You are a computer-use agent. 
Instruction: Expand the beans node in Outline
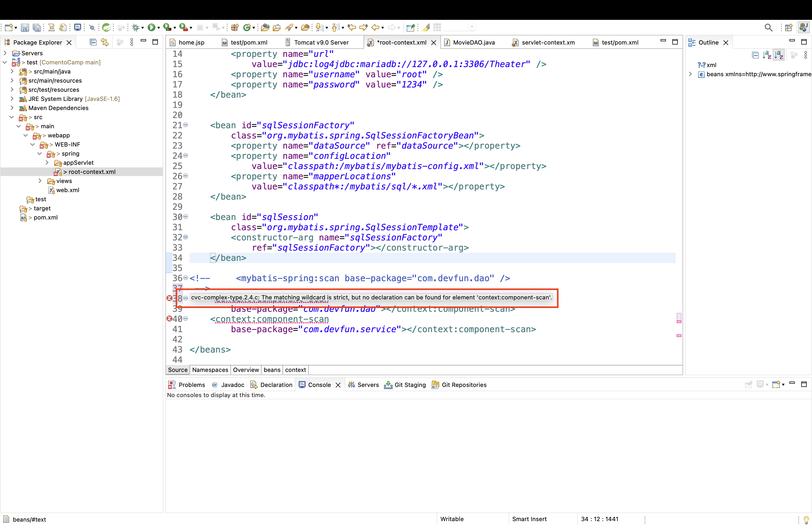click(690, 74)
